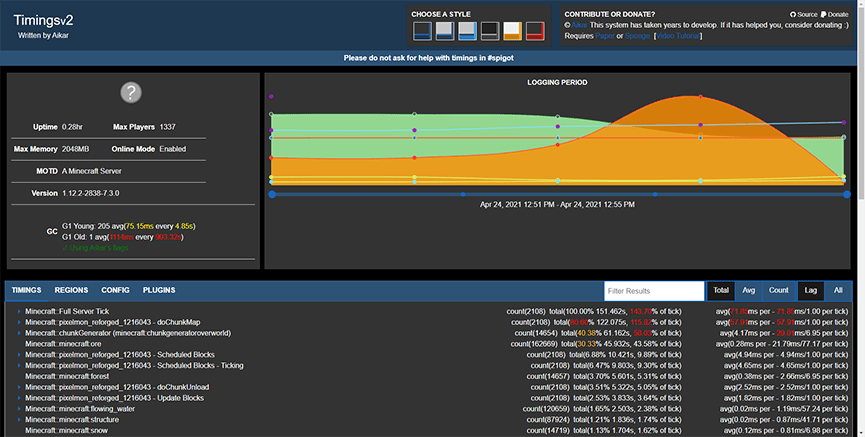Open the Aikar author link
865x437 pixels.
click(x=579, y=25)
